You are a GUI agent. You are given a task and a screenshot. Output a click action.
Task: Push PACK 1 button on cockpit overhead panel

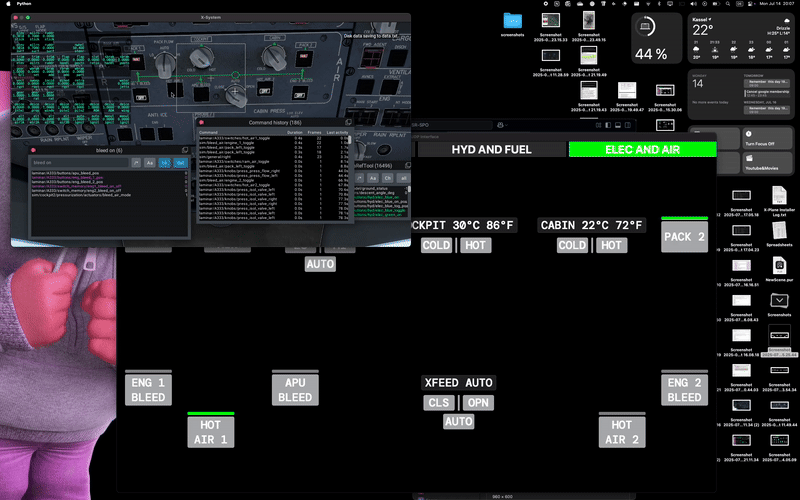click(x=137, y=61)
